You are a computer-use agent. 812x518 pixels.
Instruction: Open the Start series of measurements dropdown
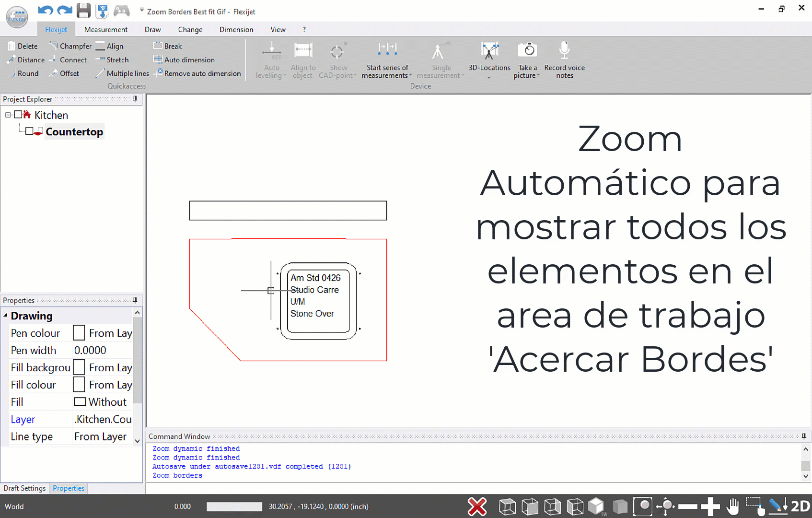pos(411,76)
